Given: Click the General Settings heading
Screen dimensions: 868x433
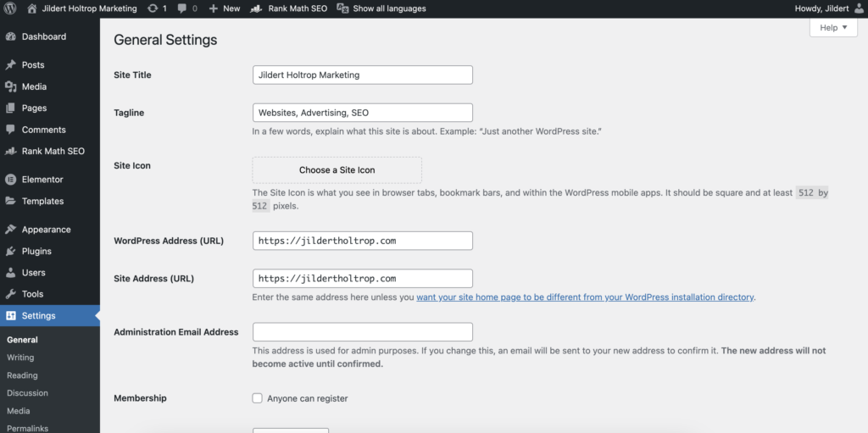Looking at the screenshot, I should pyautogui.click(x=165, y=40).
